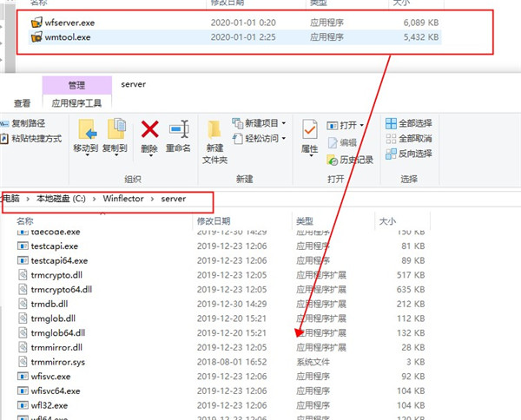Select the trmglob.dll file icon
The height and width of the screenshot is (420, 521).
(x=23, y=318)
